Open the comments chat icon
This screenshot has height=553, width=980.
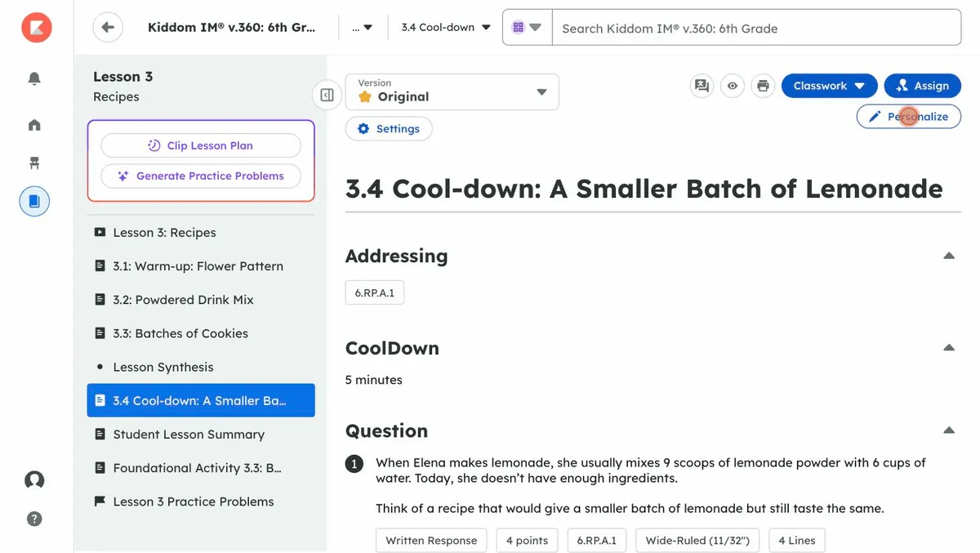702,86
